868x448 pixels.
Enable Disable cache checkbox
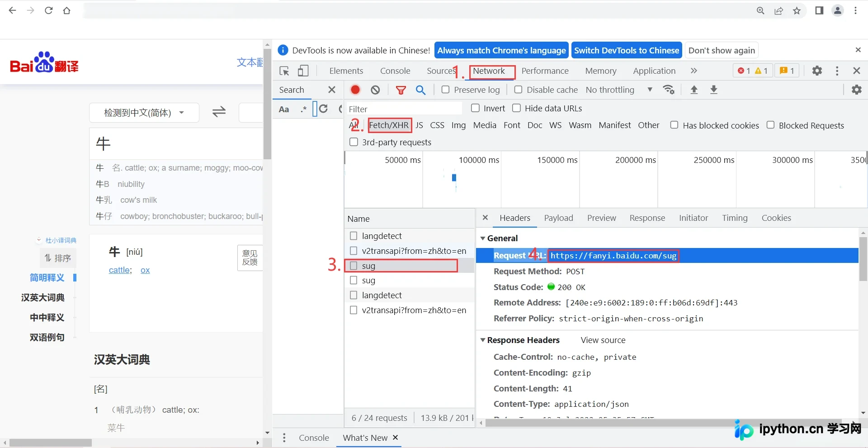pos(518,90)
